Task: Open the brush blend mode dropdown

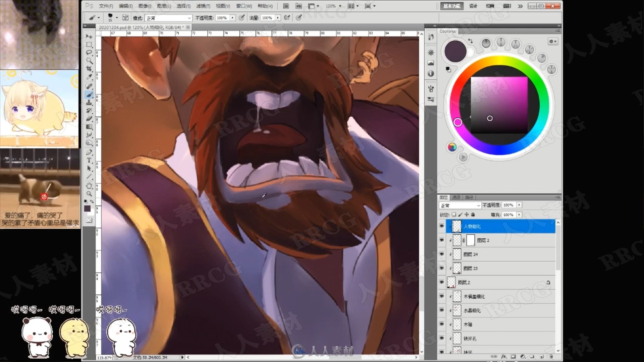Action: click(x=168, y=18)
